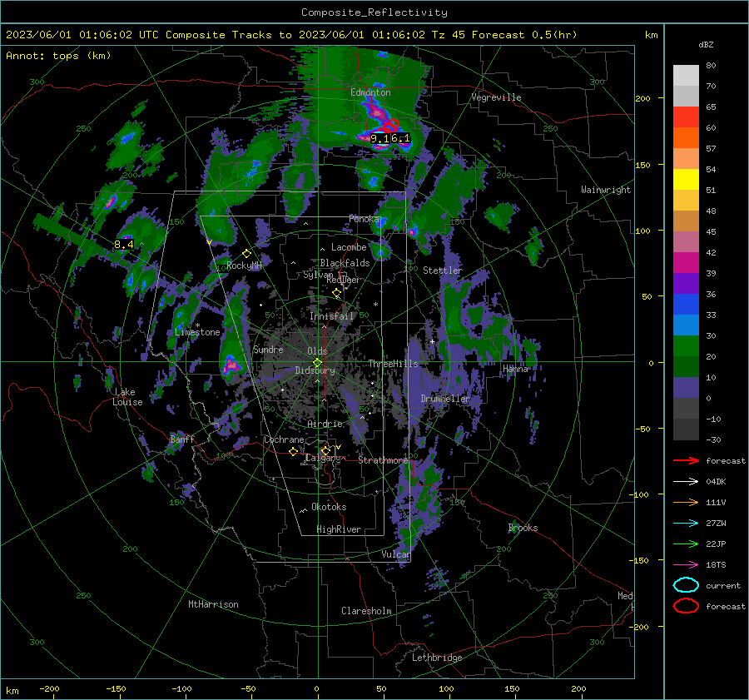The width and height of the screenshot is (749, 700).
Task: Click the strong echo core south of Edmonton
Action: pos(377,112)
